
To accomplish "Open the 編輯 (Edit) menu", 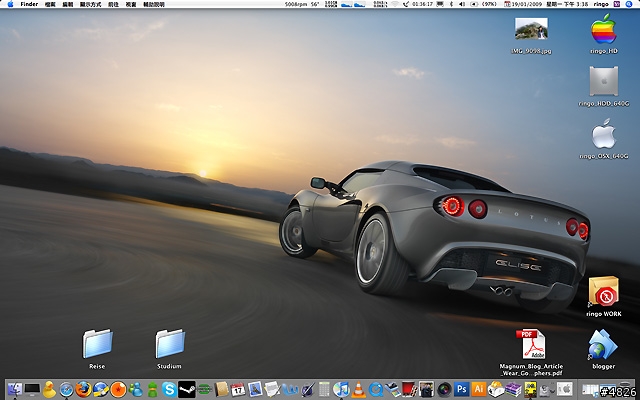I will tap(67, 4).
